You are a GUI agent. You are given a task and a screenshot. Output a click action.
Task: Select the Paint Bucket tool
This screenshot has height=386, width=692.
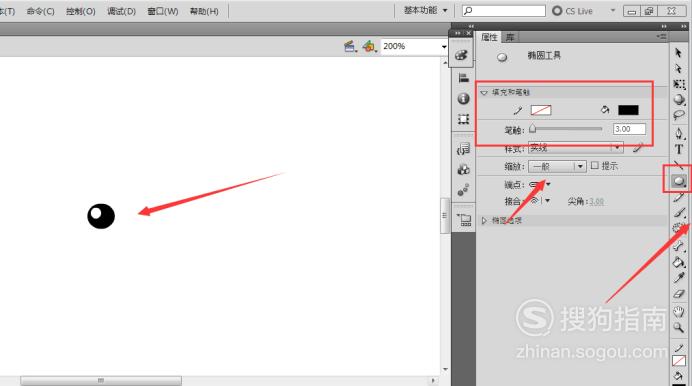pos(679,262)
